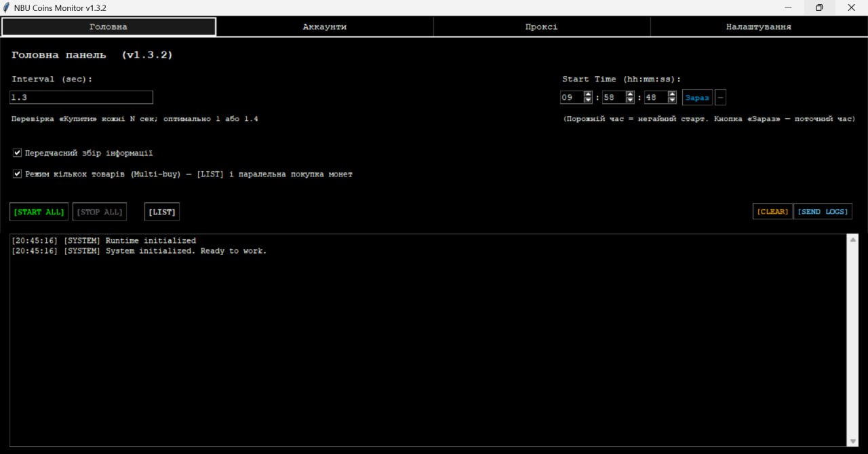Open the Проксі tab
This screenshot has height=454, width=868.
click(x=541, y=26)
